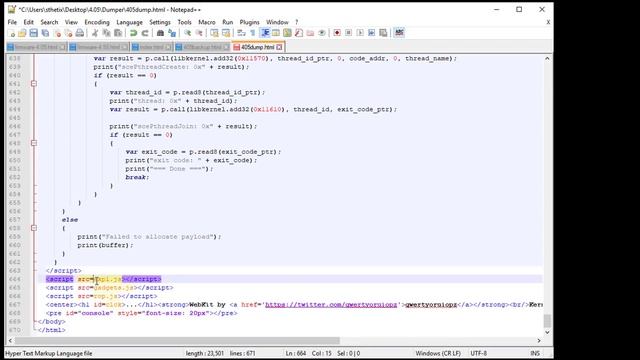This screenshot has width=640, height=360.
Task: Click the vertical scrollbar thumb
Action: coord(547,320)
